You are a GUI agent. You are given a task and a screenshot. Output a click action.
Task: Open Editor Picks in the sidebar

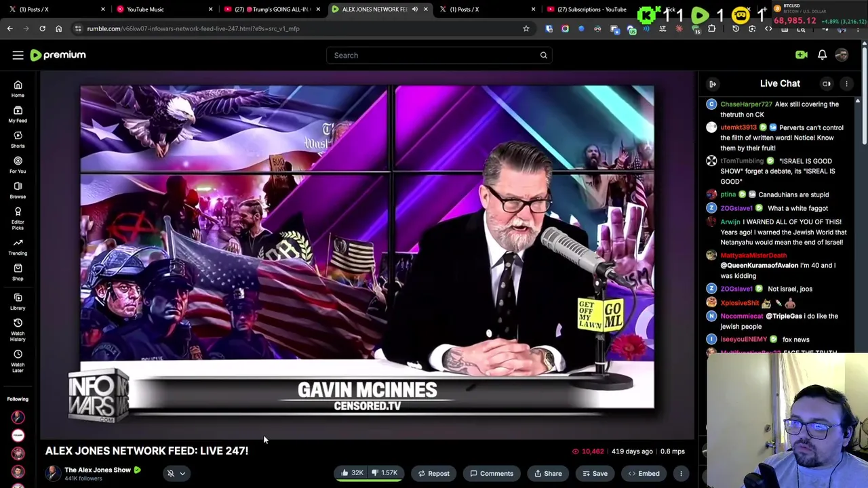(18, 218)
